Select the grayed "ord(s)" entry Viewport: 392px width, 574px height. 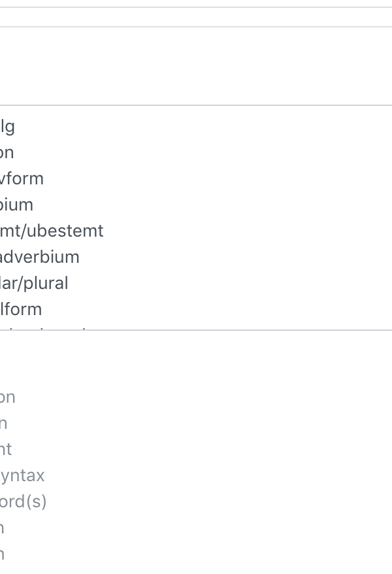pos(24,502)
